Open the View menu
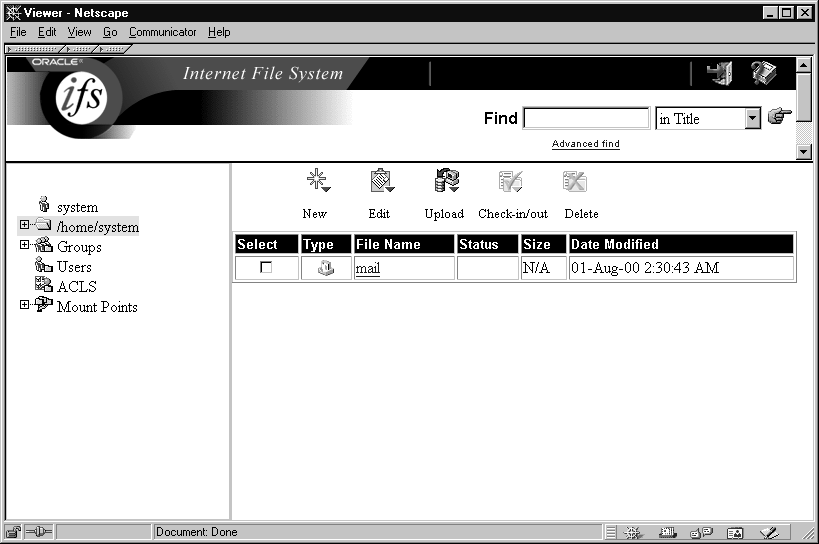The height and width of the screenshot is (544, 819). click(79, 32)
